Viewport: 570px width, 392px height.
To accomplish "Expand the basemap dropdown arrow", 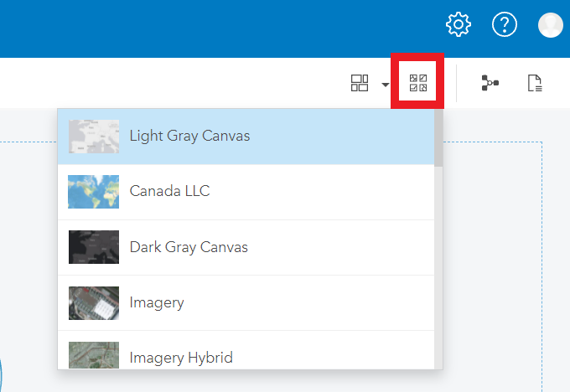I will tap(386, 84).
